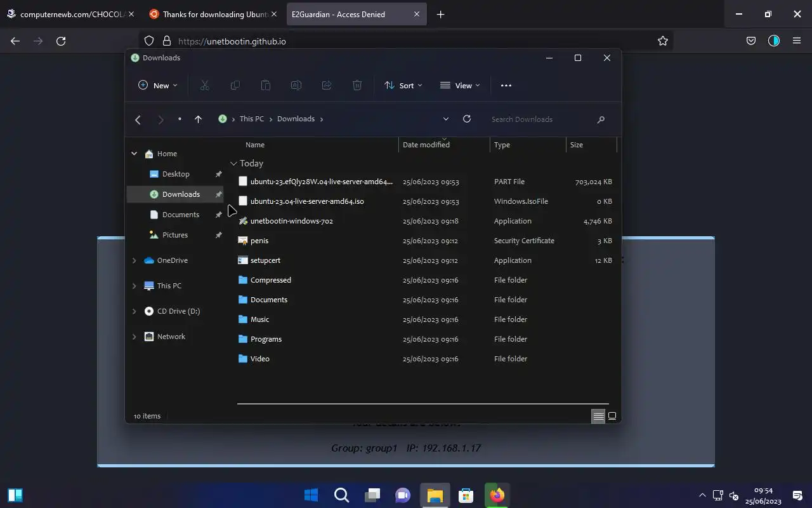Open File Explorer from the taskbar

click(435, 495)
